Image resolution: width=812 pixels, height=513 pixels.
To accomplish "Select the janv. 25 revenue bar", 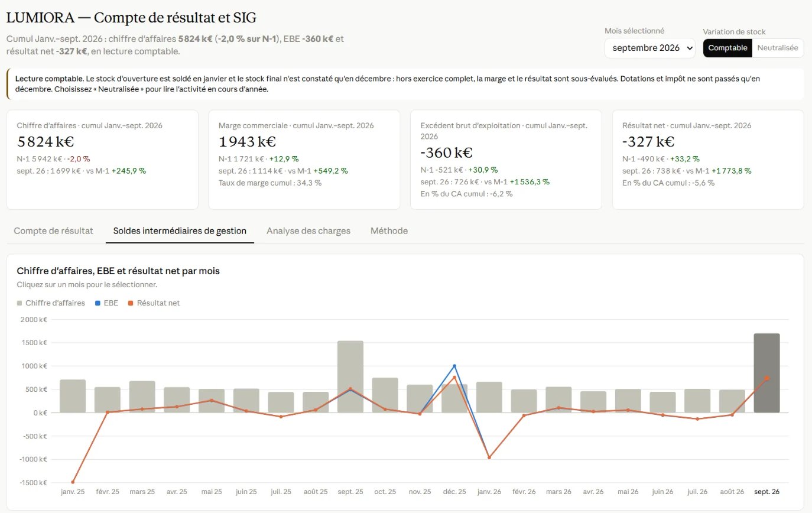I will 73,396.
